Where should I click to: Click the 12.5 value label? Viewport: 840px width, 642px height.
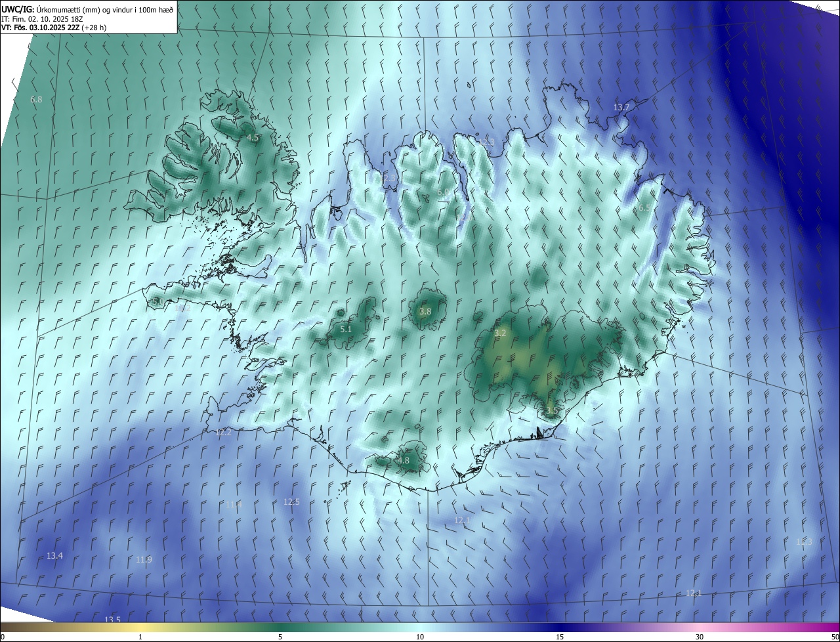coord(291,502)
